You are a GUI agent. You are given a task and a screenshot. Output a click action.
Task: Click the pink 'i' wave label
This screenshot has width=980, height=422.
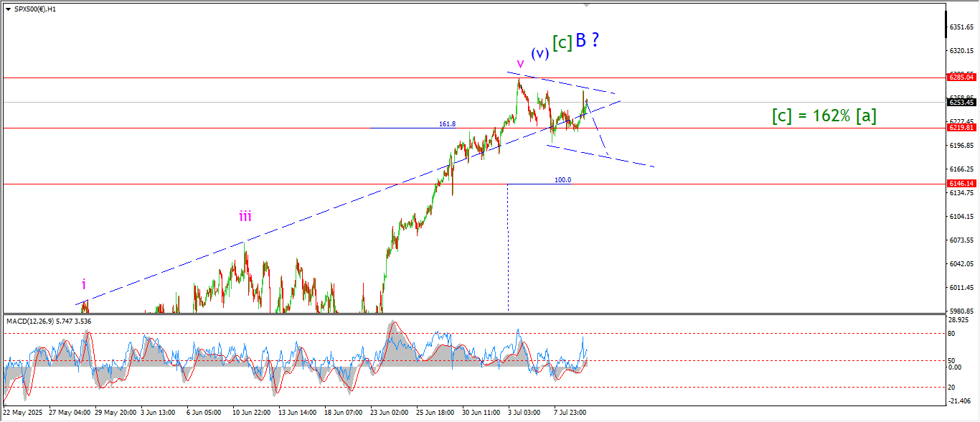coord(84,284)
